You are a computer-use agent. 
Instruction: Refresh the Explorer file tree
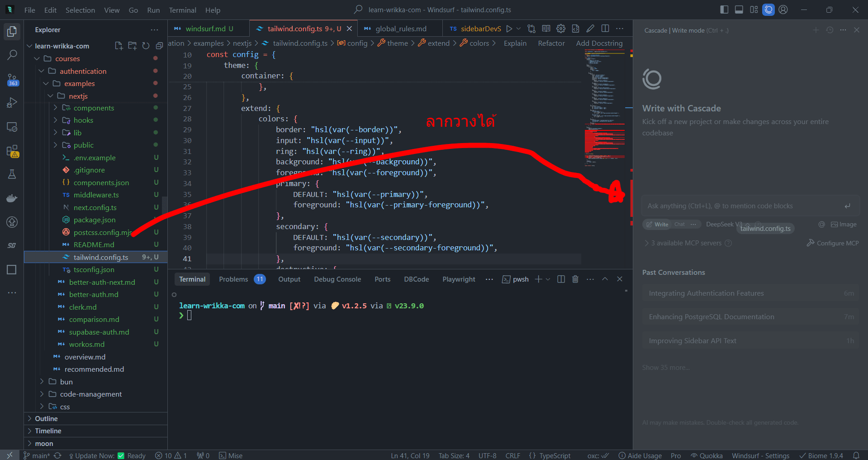coord(146,46)
